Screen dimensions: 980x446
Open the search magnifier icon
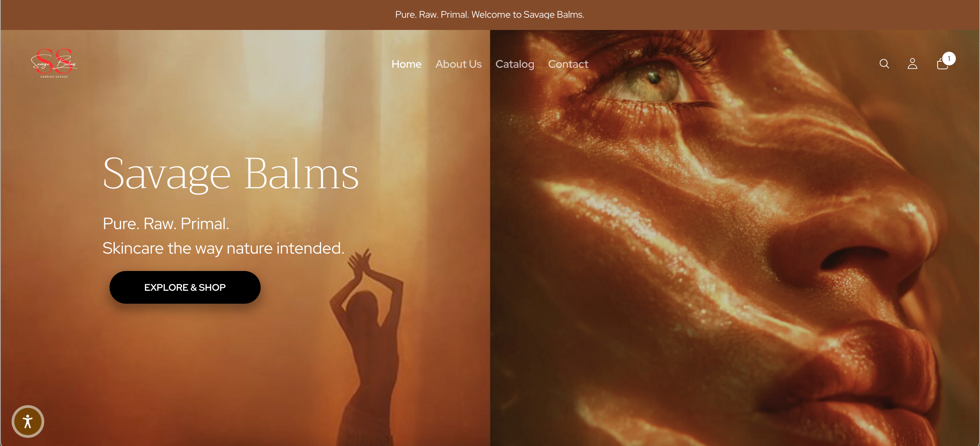[x=884, y=64]
